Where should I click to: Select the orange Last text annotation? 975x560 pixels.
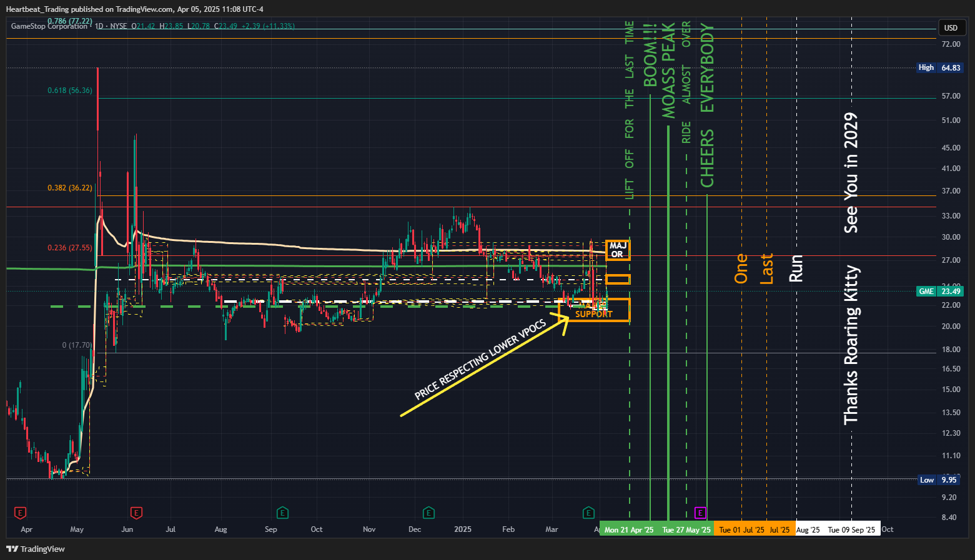coord(767,268)
